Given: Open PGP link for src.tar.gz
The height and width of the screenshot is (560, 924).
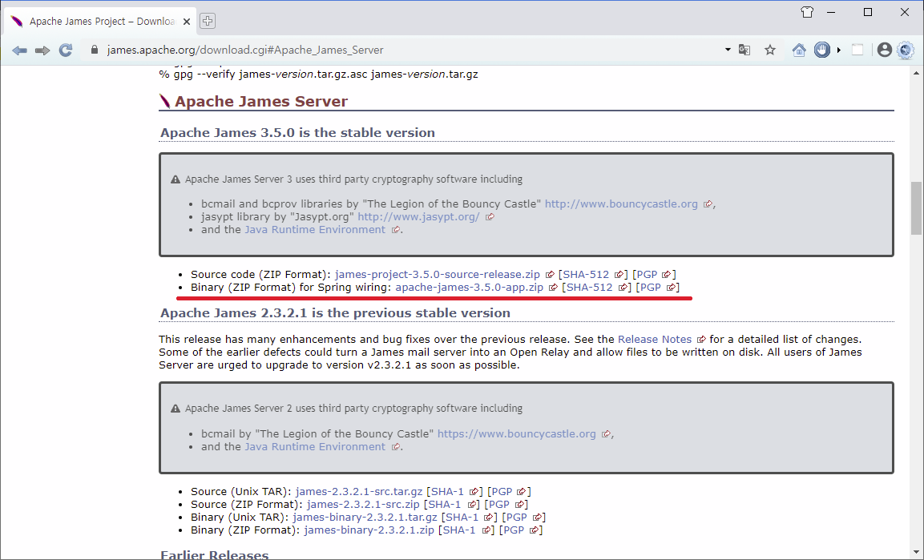Looking at the screenshot, I should click(502, 491).
